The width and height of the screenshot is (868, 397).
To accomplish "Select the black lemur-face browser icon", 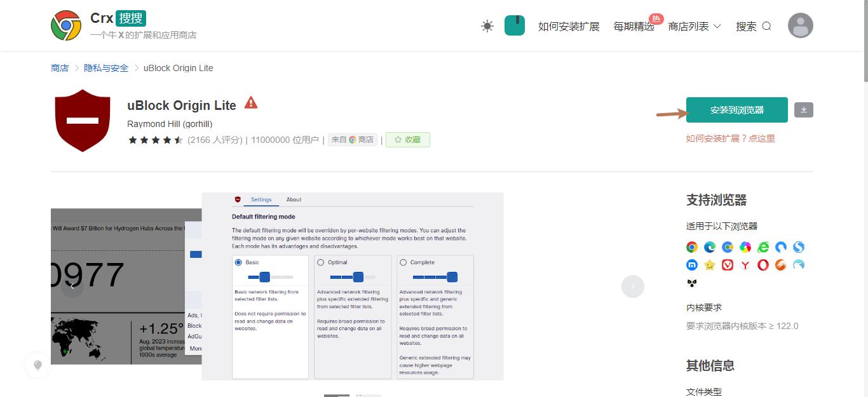I will (692, 283).
